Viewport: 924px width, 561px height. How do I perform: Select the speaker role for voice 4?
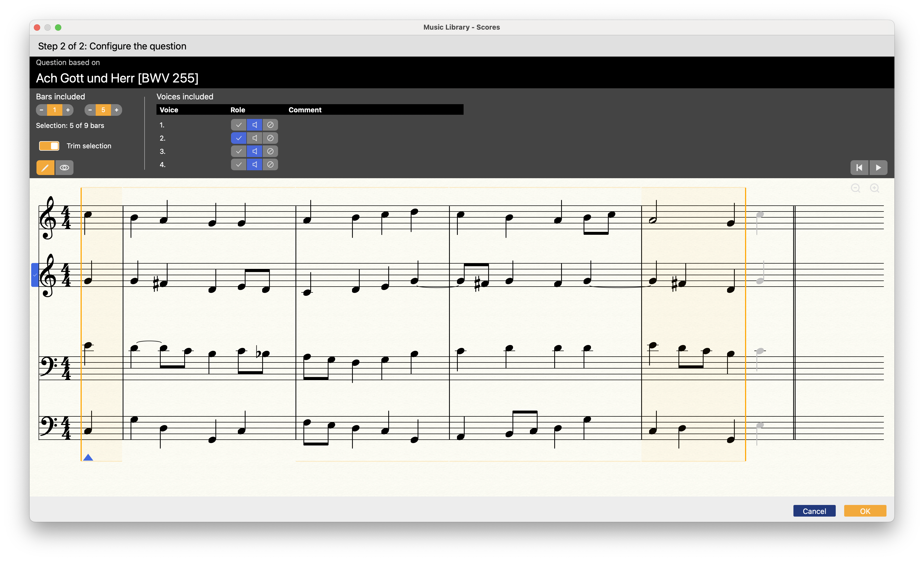(255, 165)
